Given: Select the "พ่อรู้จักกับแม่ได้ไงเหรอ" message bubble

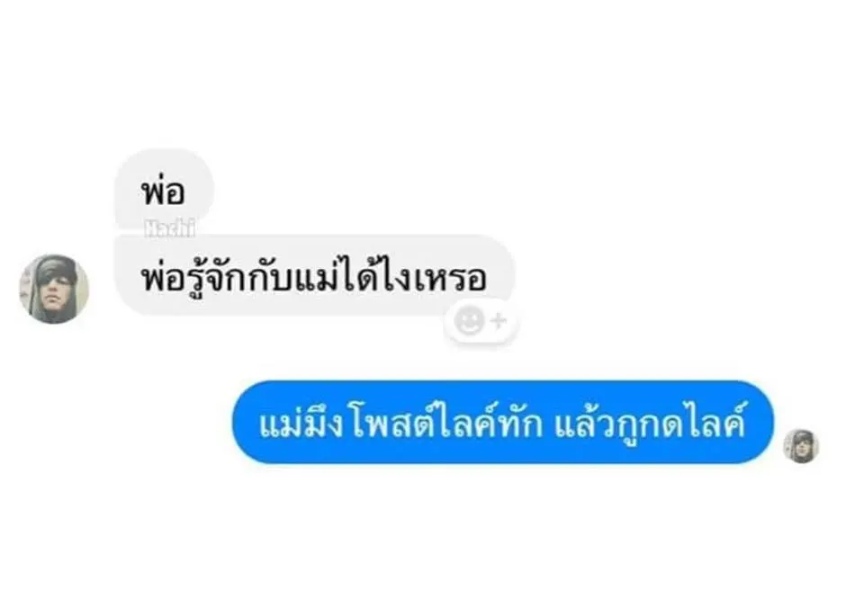Looking at the screenshot, I should click(x=314, y=275).
